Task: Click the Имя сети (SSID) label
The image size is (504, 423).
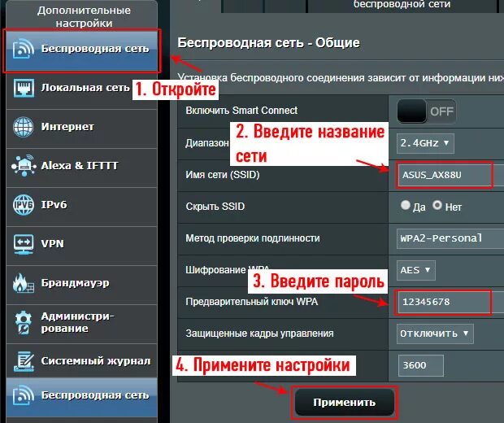Action: click(x=223, y=175)
